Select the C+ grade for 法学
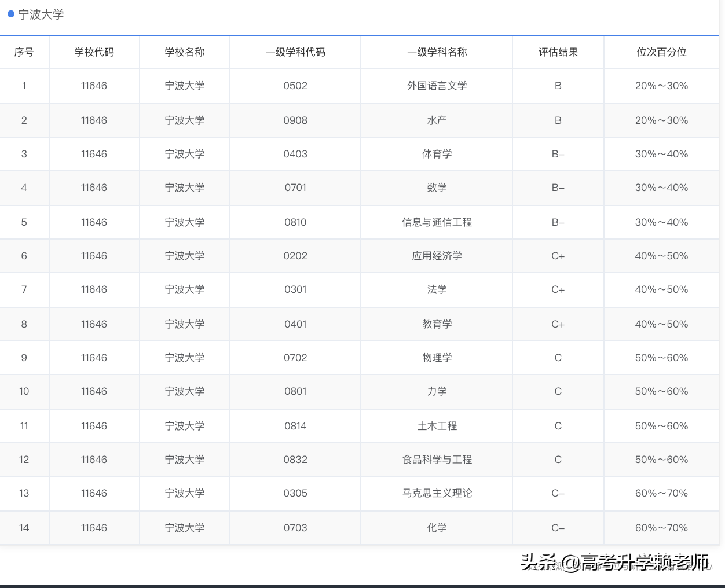The image size is (725, 588). pyautogui.click(x=558, y=289)
